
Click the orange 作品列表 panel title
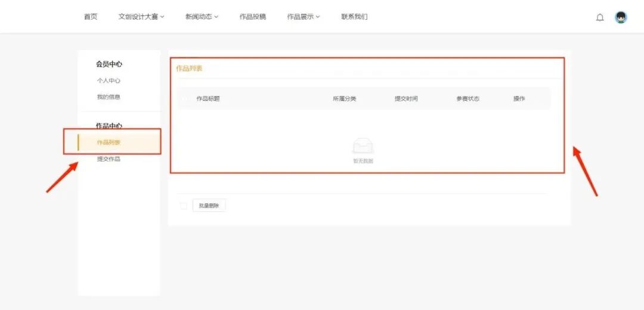[190, 69]
